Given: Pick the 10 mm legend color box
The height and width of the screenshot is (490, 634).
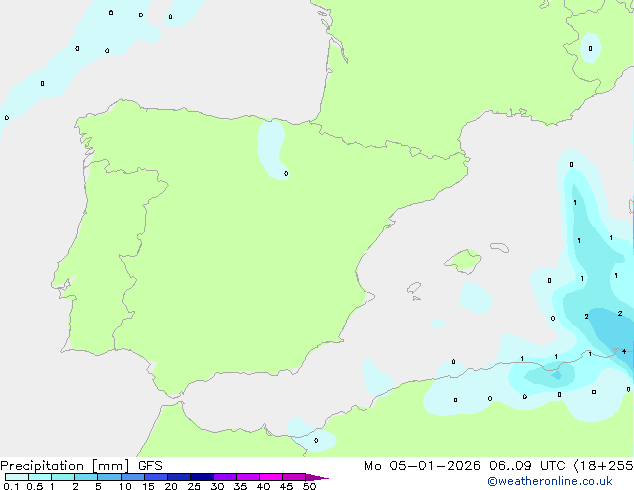Looking at the screenshot, I should pos(133,477).
